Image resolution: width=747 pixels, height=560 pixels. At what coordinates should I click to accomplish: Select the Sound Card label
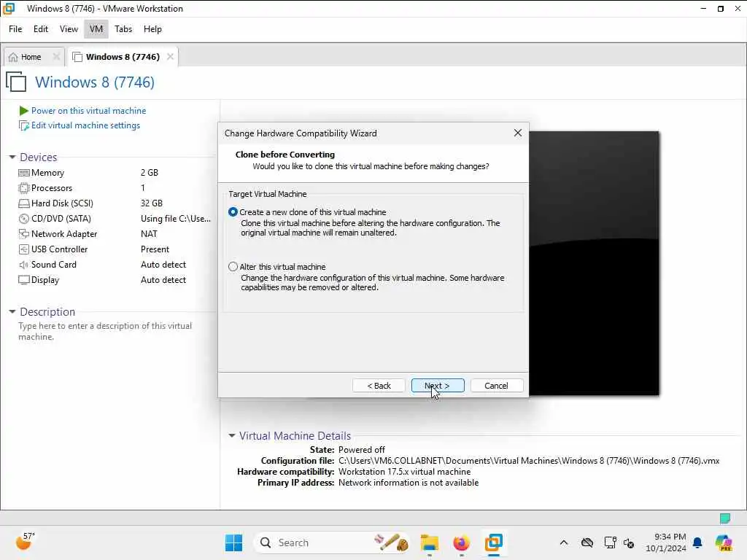[x=54, y=264]
